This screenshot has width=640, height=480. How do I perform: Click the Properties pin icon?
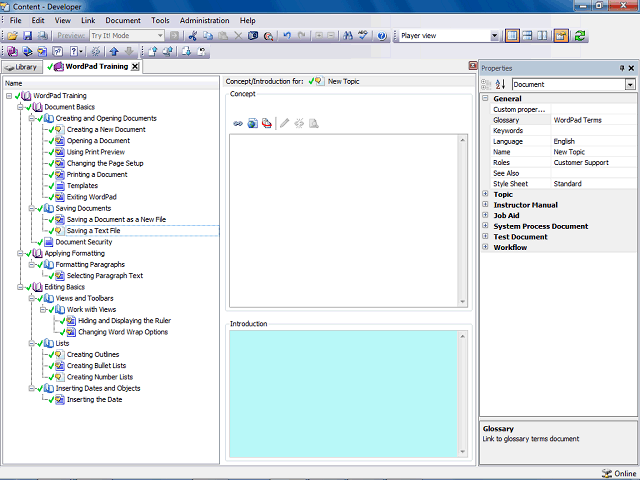click(x=622, y=68)
